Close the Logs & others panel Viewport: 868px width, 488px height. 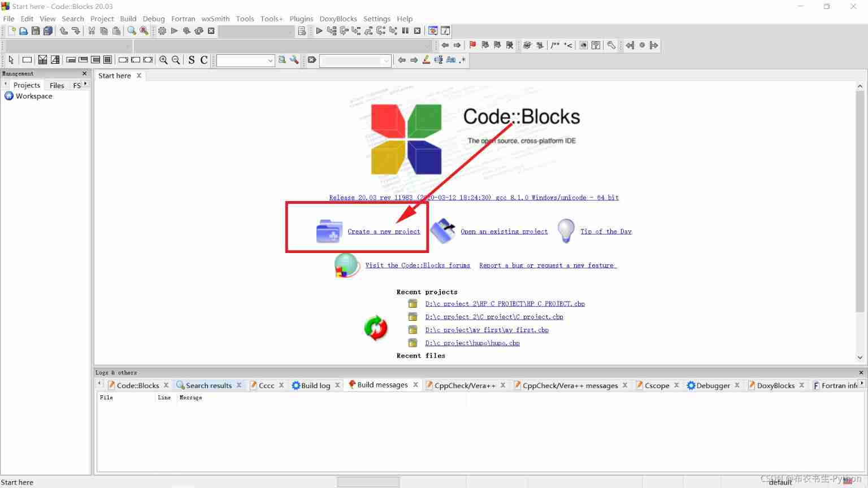point(861,373)
